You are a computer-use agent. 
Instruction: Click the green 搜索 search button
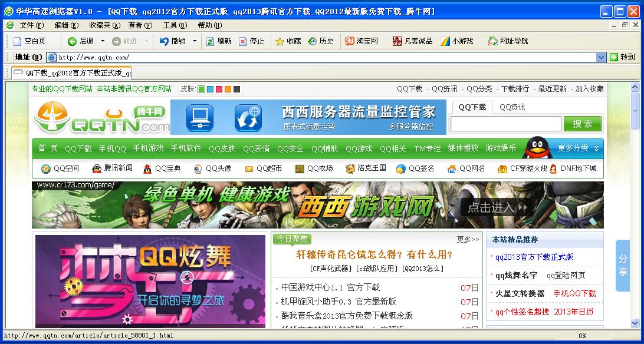[x=583, y=124]
